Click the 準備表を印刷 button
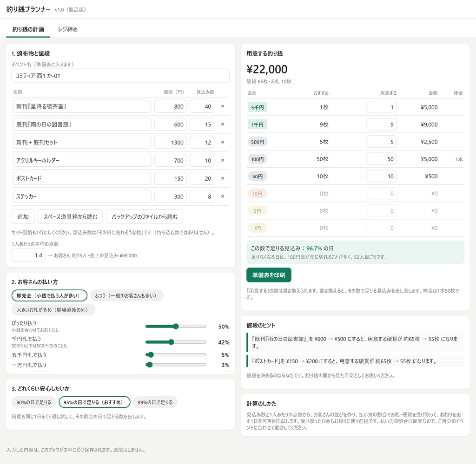 [269, 275]
